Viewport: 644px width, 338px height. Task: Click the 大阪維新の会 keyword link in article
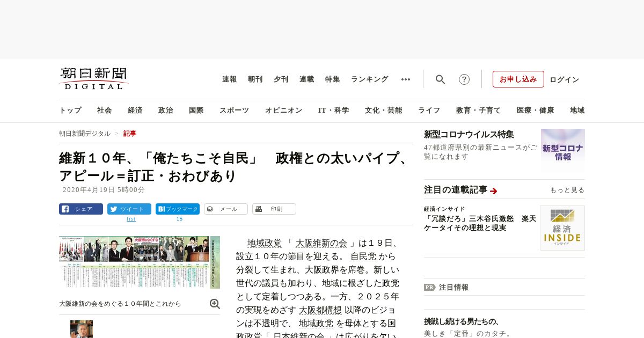[321, 243]
